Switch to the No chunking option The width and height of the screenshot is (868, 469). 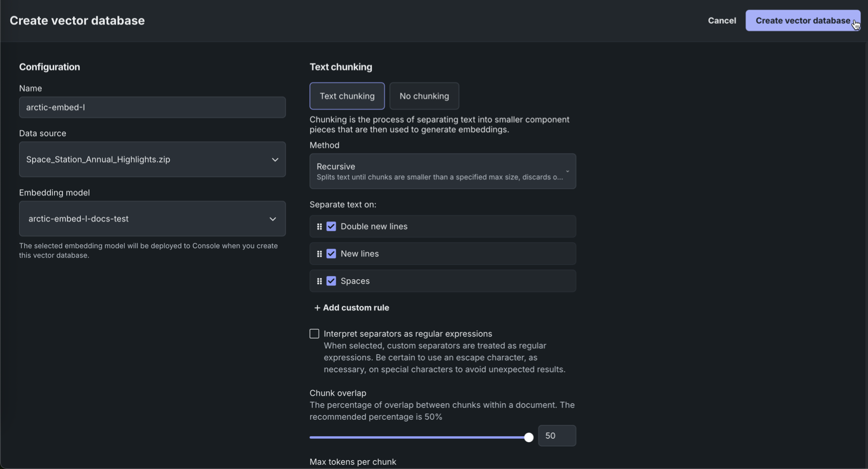click(x=424, y=96)
